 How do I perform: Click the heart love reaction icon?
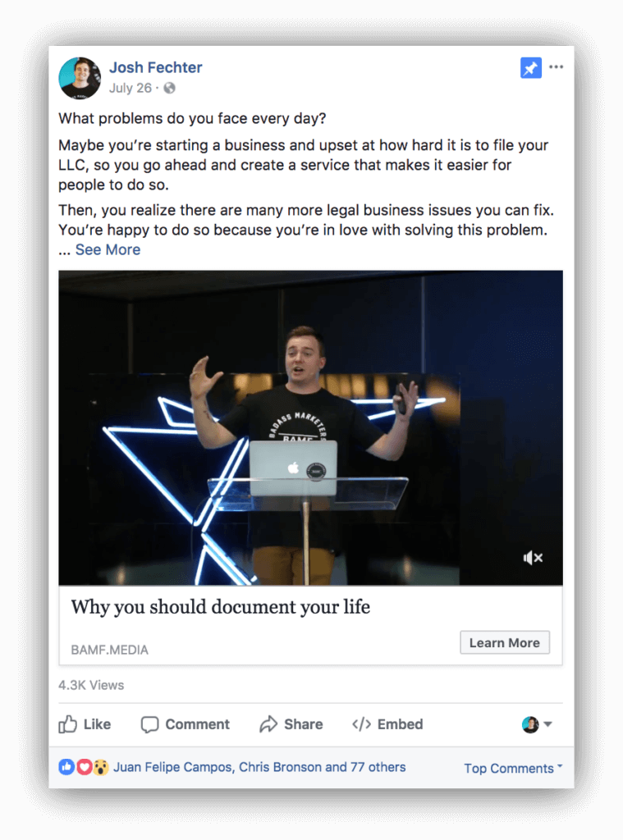(85, 767)
